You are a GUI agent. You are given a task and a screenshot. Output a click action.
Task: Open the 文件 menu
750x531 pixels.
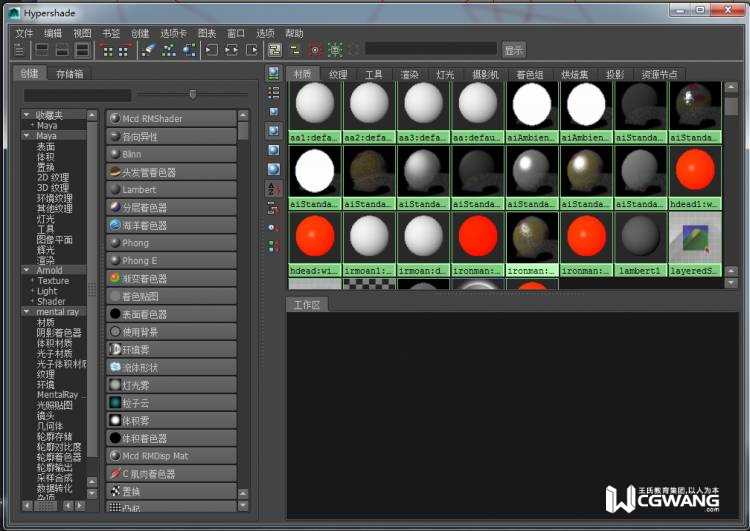pyautogui.click(x=24, y=33)
